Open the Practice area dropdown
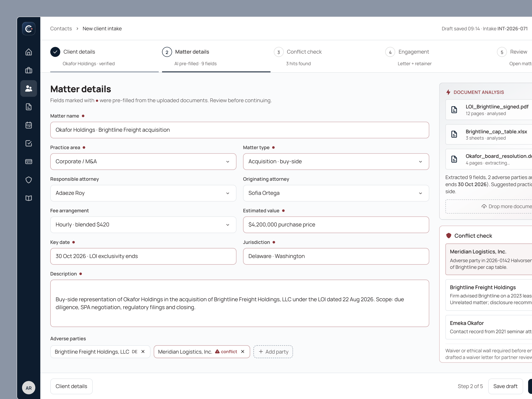 (143, 162)
